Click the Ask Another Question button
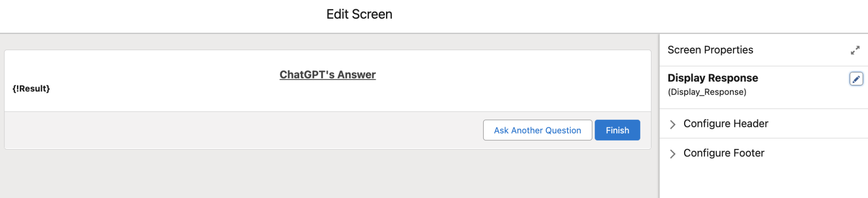868x198 pixels. [x=537, y=130]
